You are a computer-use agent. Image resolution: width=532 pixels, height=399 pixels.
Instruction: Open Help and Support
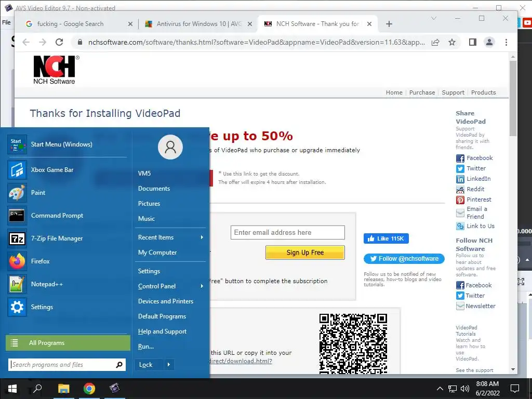pyautogui.click(x=162, y=331)
